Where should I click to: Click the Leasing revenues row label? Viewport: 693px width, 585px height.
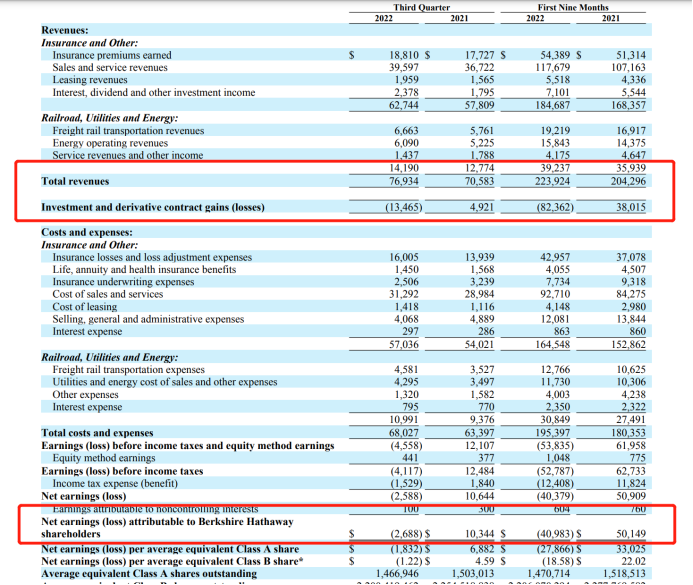pyautogui.click(x=90, y=80)
